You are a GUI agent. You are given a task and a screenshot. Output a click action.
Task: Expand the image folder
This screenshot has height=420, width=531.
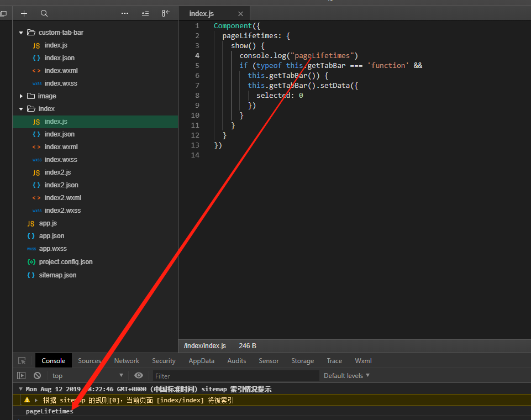(21, 96)
